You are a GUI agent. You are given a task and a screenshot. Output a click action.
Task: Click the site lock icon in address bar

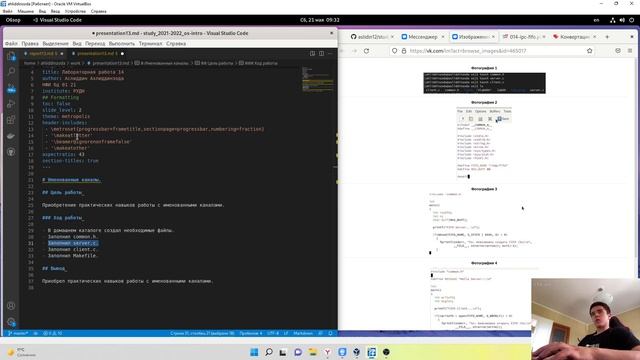click(404, 51)
